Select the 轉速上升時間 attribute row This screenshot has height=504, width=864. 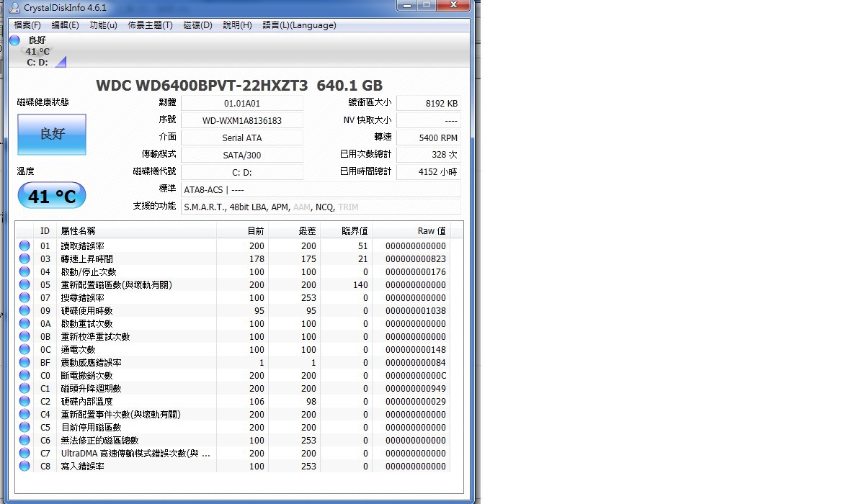(x=233, y=259)
